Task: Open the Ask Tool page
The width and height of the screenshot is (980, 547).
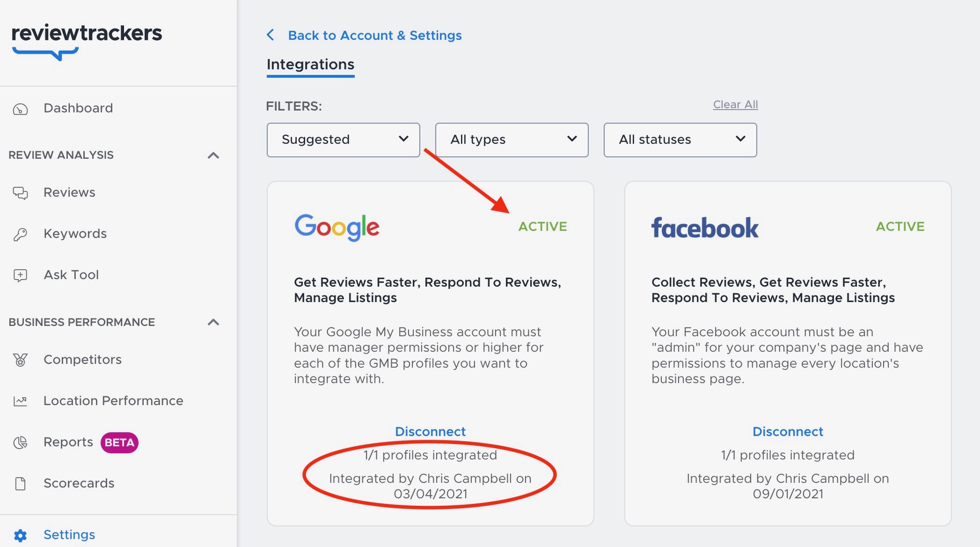Action: (71, 275)
